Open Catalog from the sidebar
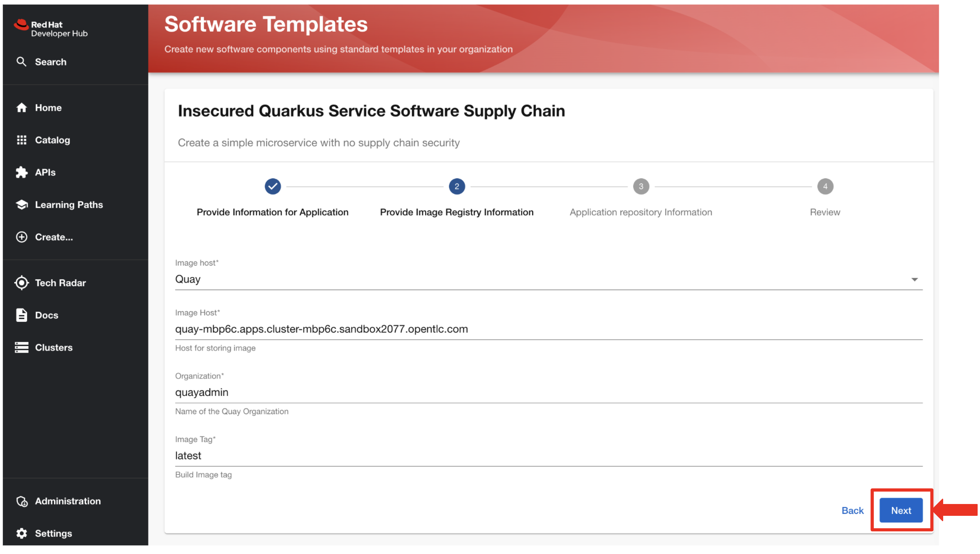Viewport: 980px width, 554px height. tap(75, 140)
